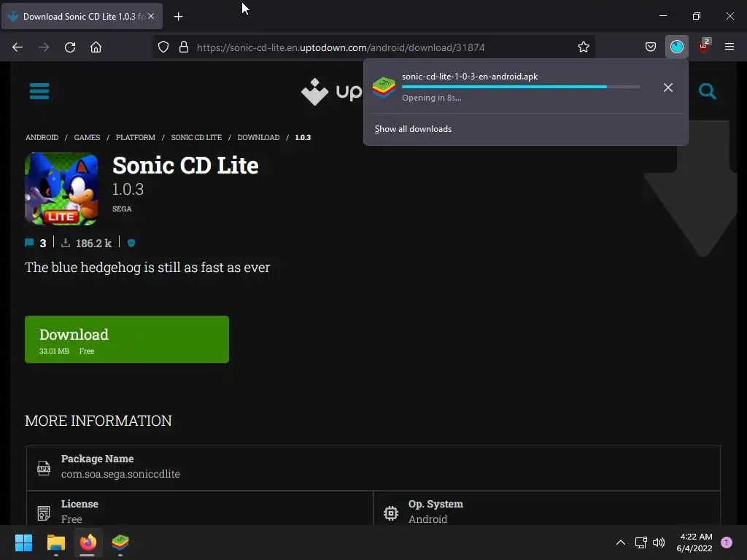Save page to Pocket
The image size is (747, 560).
point(651,47)
